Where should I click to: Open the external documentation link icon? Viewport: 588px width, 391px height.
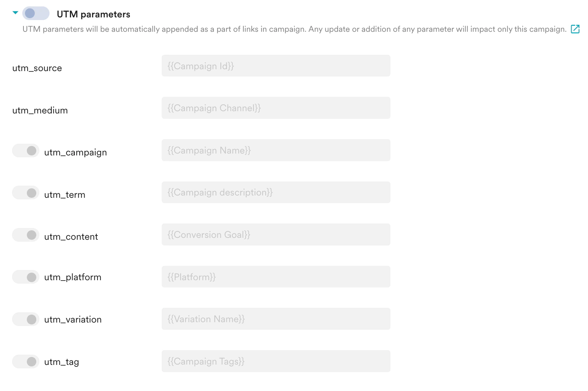(576, 29)
